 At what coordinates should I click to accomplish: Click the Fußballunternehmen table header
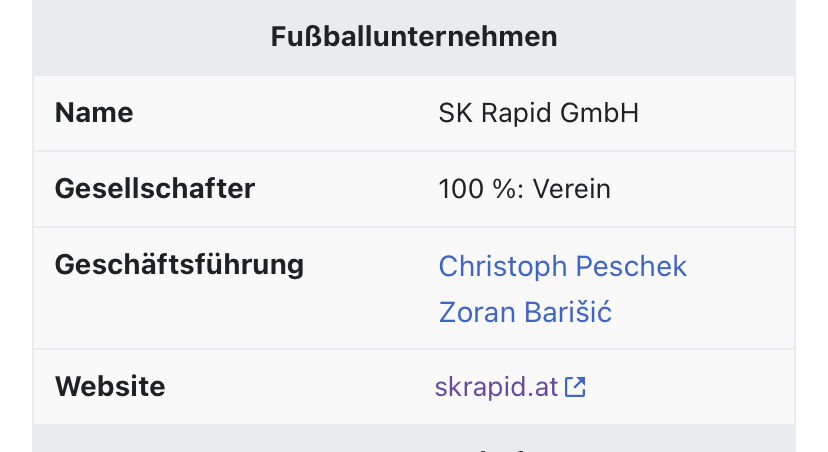414,37
